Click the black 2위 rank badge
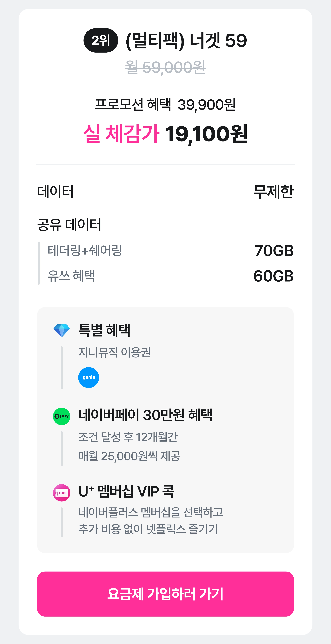Screen dimensions: 331x644 point(101,41)
